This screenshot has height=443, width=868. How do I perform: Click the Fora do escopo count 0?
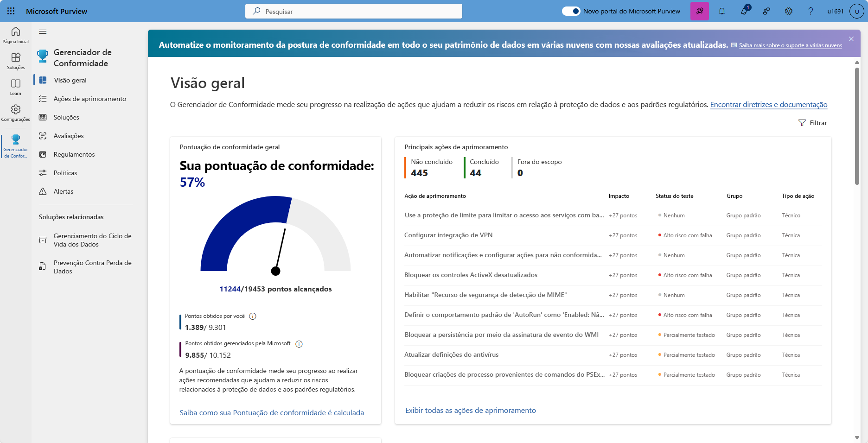coord(520,173)
